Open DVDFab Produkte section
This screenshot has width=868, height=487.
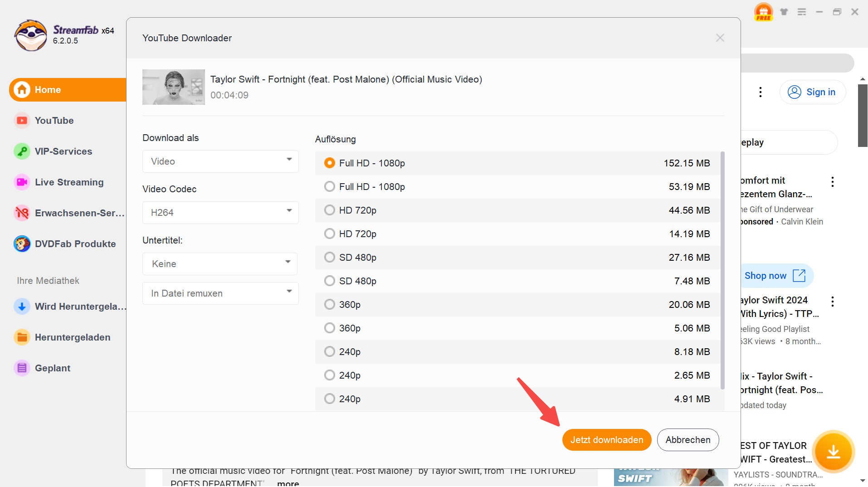68,244
